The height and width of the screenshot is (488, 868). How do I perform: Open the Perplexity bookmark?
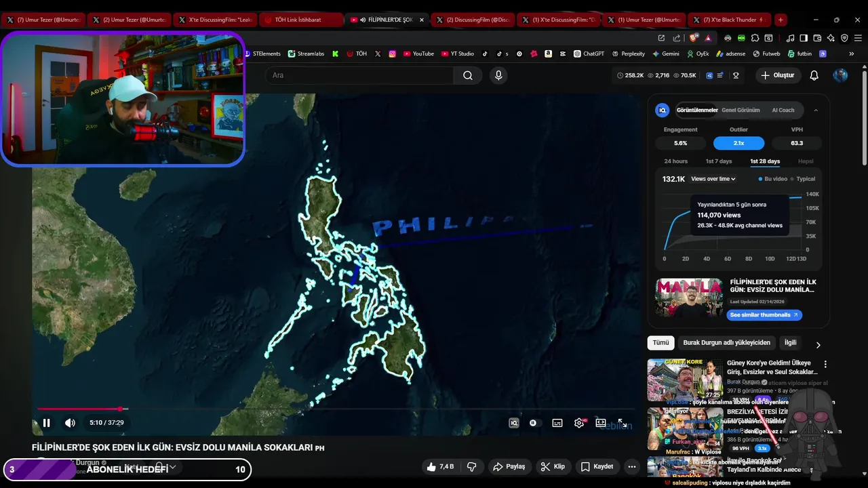click(628, 54)
